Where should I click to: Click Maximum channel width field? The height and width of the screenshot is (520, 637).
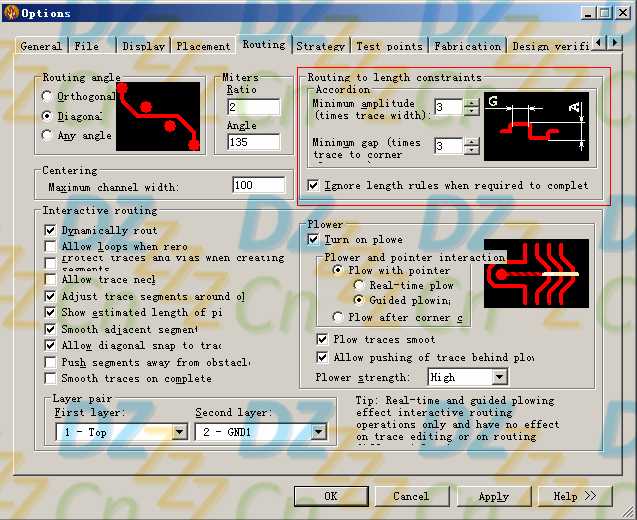point(259,185)
